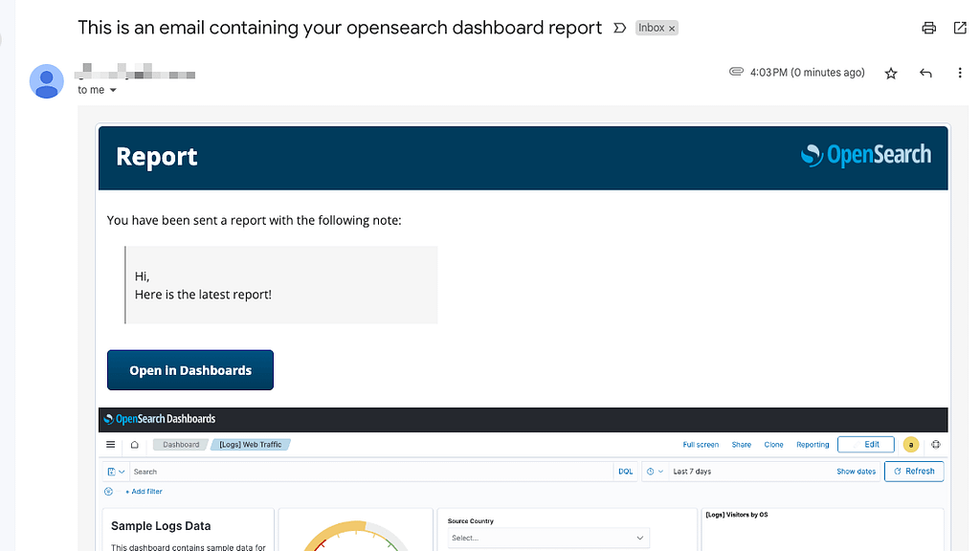The height and width of the screenshot is (551, 980).
Task: Open the time picker clock icon
Action: (652, 471)
